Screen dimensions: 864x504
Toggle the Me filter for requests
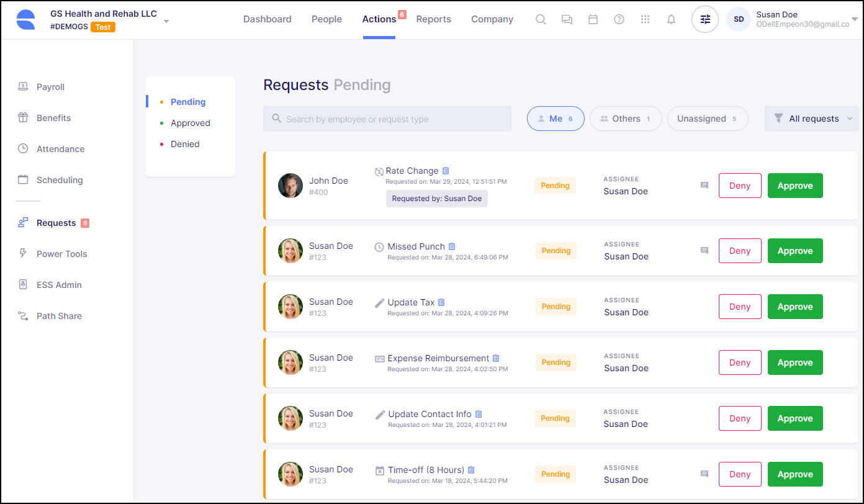pyautogui.click(x=555, y=119)
